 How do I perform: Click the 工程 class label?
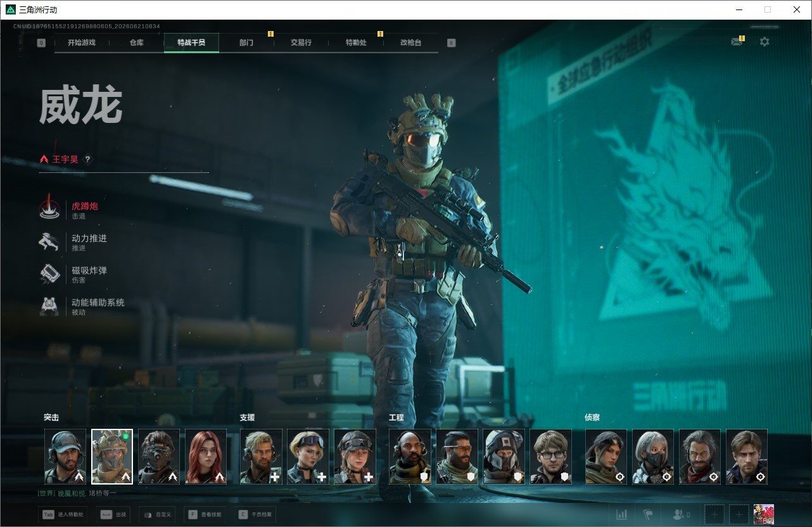pyautogui.click(x=396, y=417)
